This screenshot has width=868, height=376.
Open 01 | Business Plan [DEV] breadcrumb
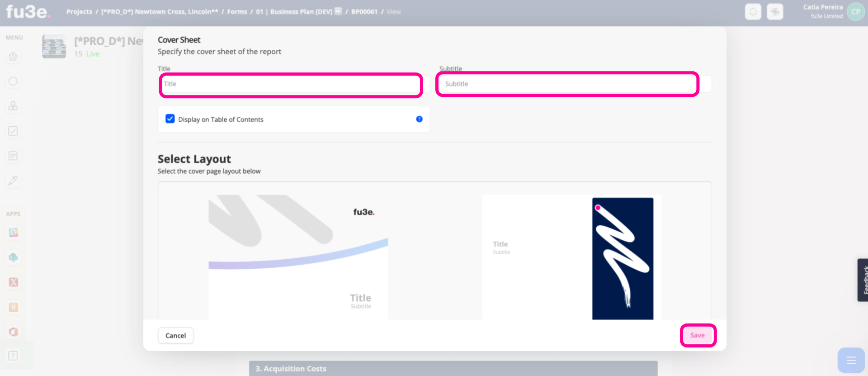(294, 12)
